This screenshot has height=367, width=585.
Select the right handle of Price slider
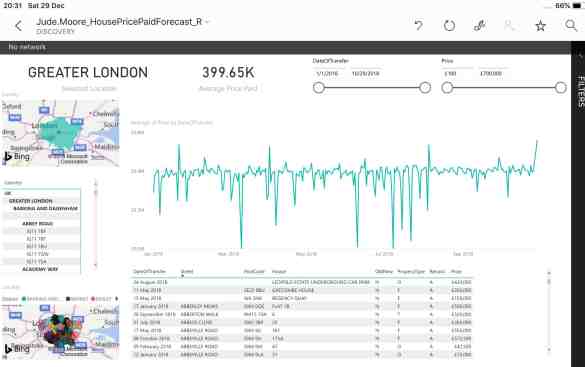click(560, 88)
